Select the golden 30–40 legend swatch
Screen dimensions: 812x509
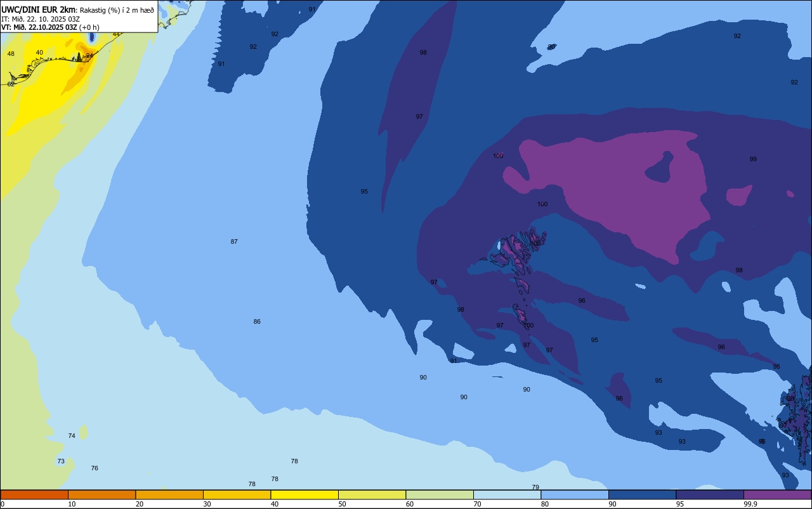click(x=237, y=494)
